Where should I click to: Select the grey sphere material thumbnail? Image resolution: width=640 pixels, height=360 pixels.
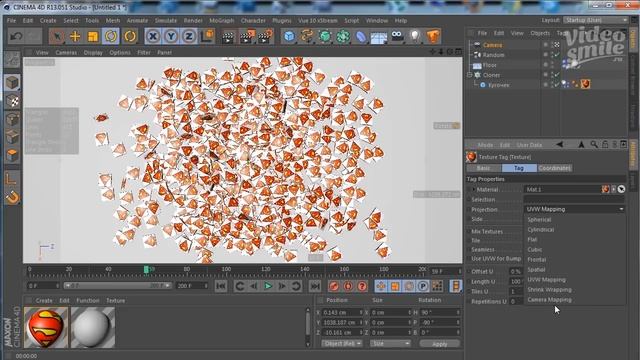tap(93, 327)
